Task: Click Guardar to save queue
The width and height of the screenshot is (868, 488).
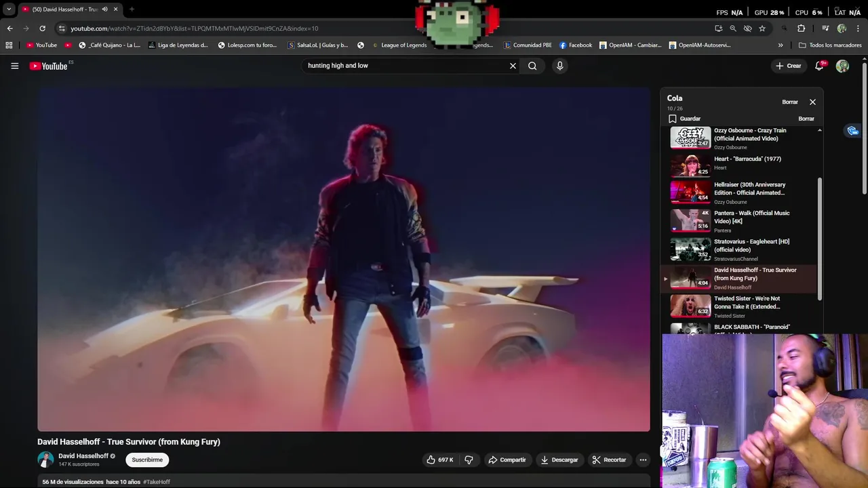Action: point(684,119)
